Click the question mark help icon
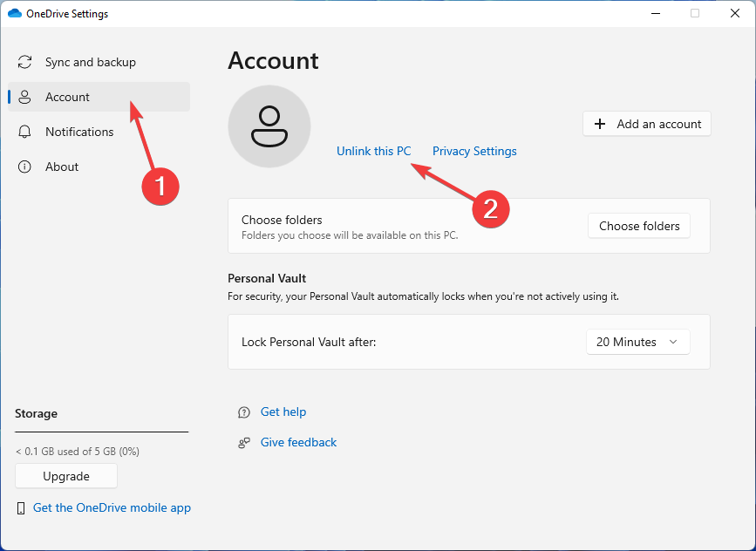The height and width of the screenshot is (551, 756). pos(244,412)
